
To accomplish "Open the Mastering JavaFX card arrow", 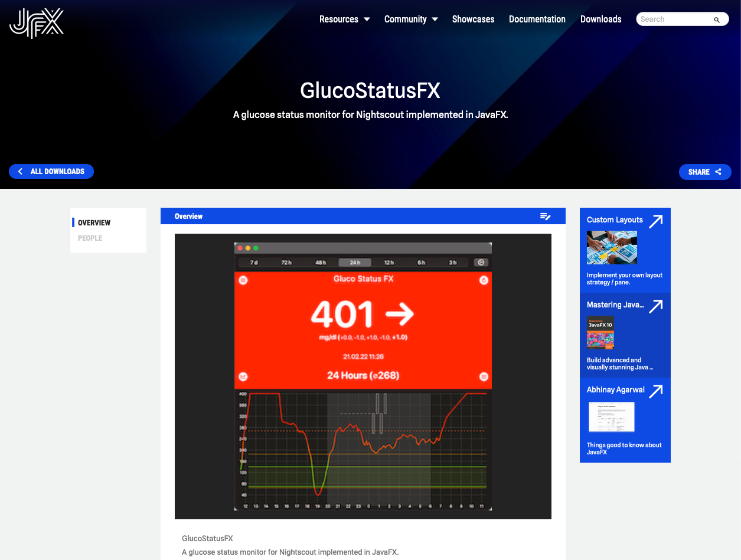I will pos(656,306).
